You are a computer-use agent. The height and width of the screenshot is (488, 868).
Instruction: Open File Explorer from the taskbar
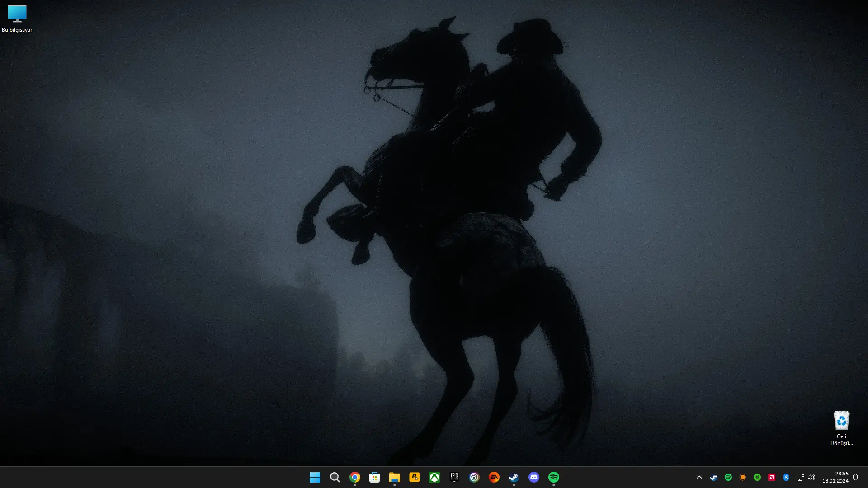click(395, 477)
